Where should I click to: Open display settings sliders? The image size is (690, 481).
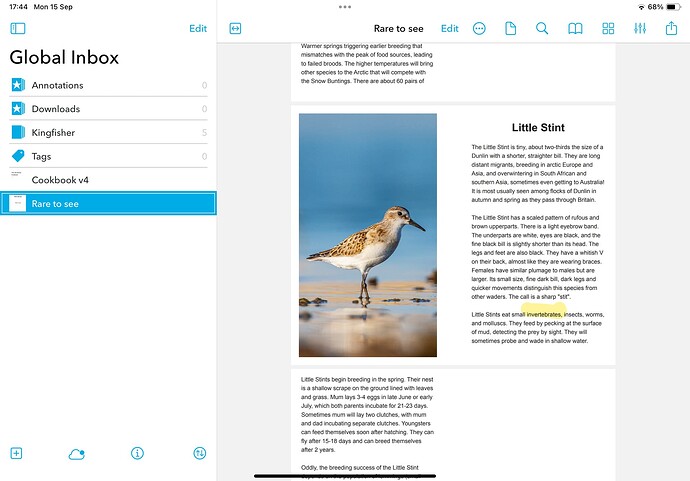(640, 29)
